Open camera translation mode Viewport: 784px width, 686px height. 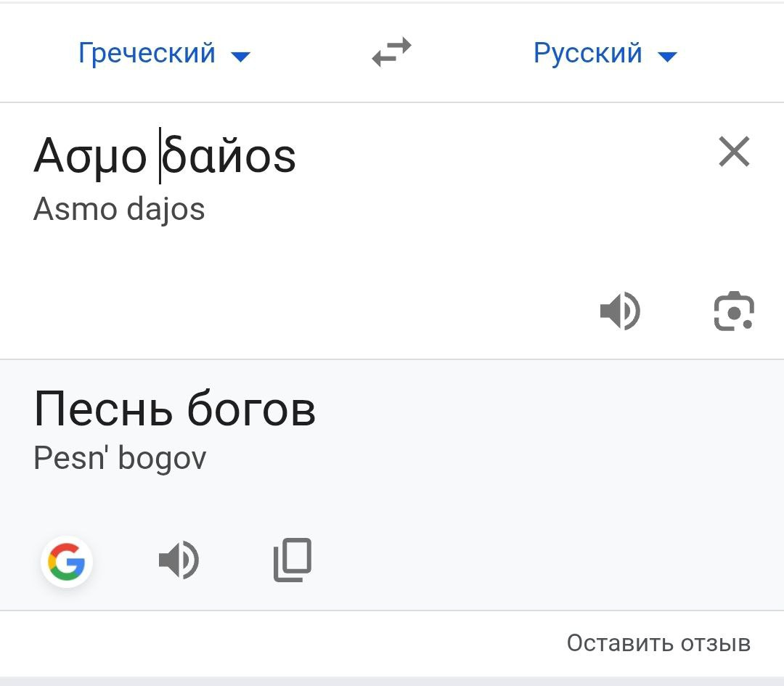735,311
